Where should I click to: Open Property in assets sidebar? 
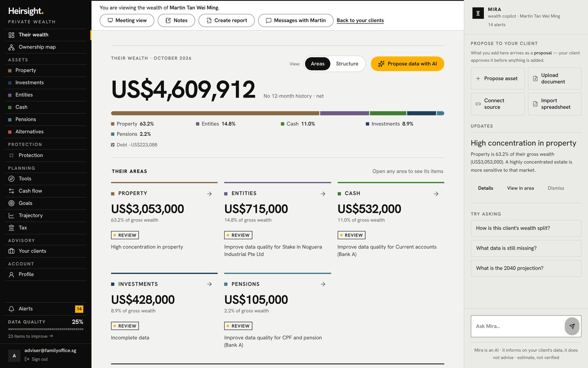coord(46,70)
